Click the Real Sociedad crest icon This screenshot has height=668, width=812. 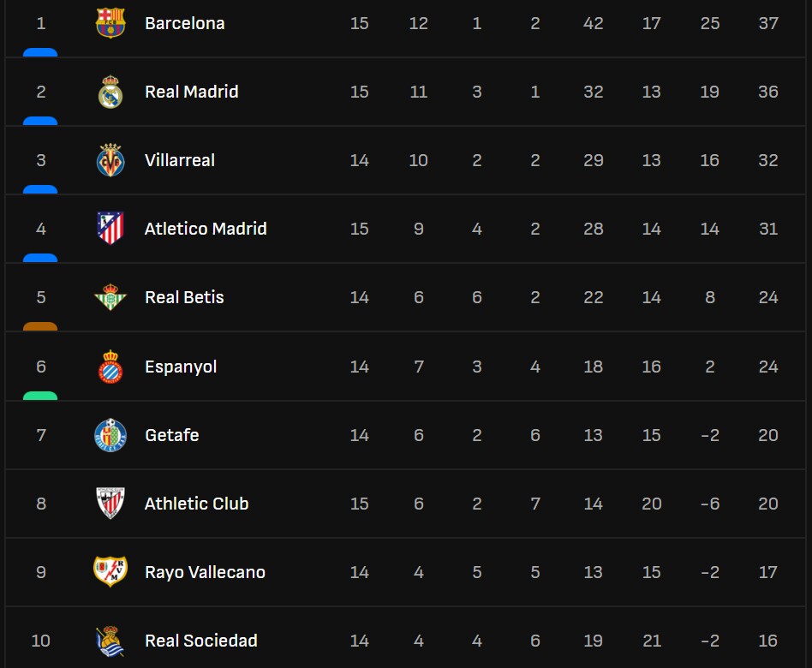coord(110,641)
